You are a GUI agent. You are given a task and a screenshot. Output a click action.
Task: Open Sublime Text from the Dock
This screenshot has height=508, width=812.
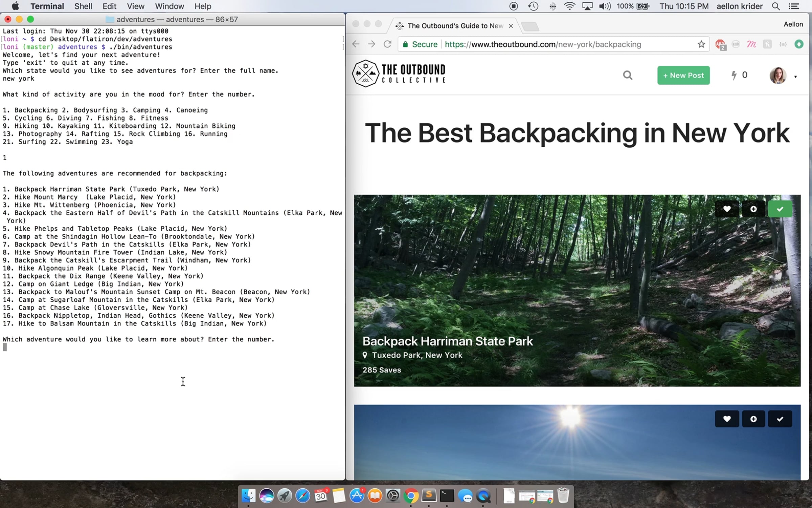[x=429, y=496]
